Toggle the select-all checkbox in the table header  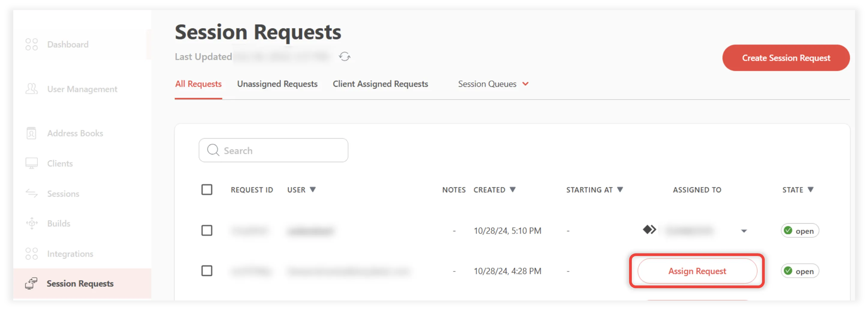click(x=207, y=190)
